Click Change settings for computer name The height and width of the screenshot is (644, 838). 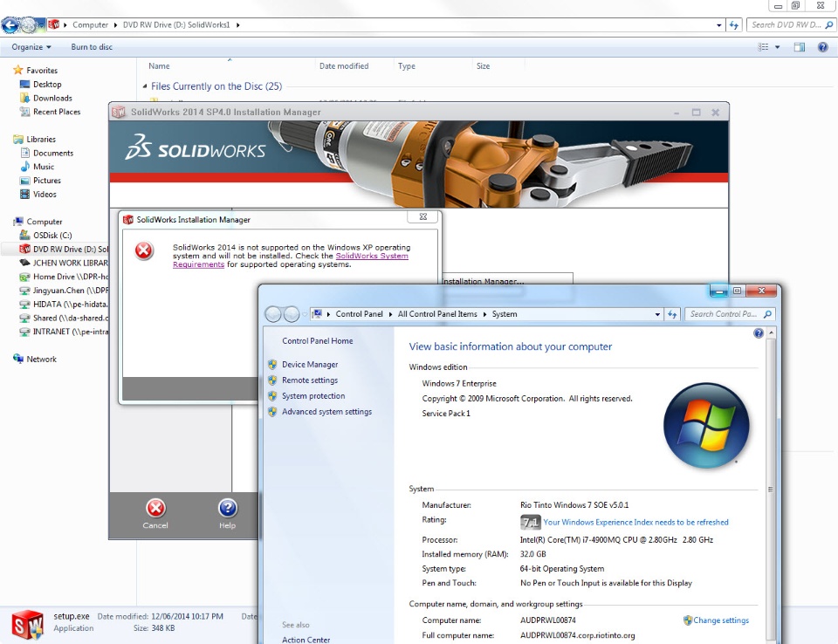click(x=721, y=620)
